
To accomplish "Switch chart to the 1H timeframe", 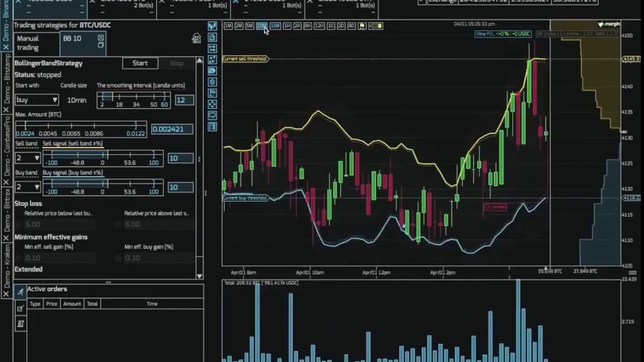I will click(287, 26).
